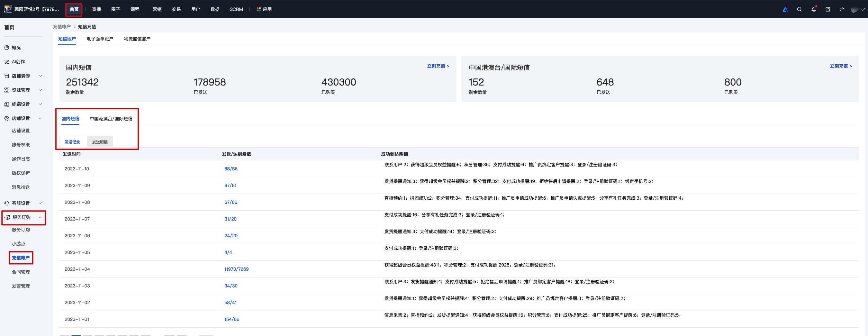Switch to the 电子面单账户 tab
The image size is (868, 336).
tap(100, 39)
